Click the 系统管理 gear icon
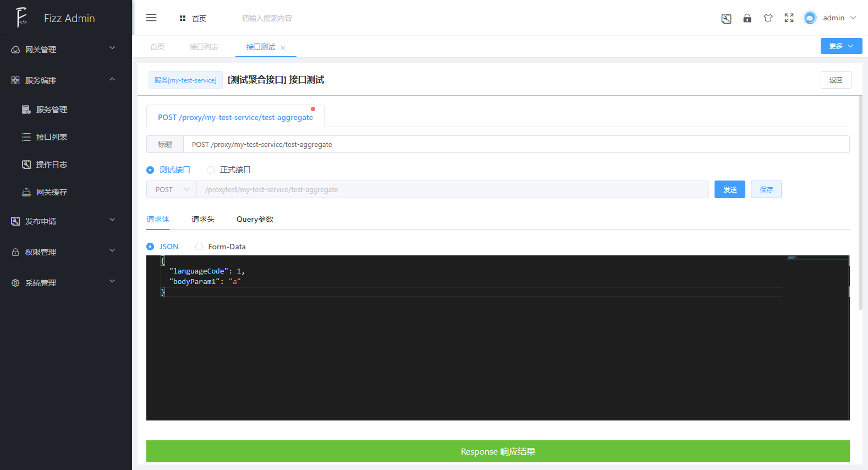This screenshot has height=470, width=868. pyautogui.click(x=15, y=283)
